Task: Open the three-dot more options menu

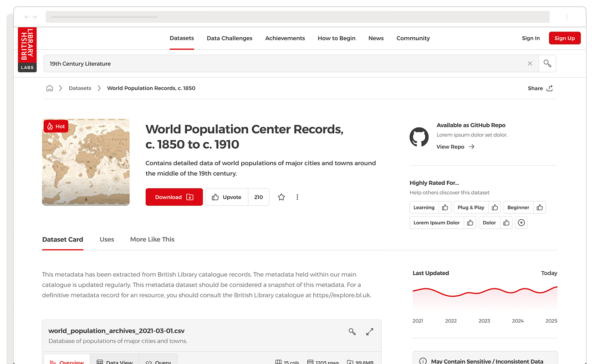Action: coord(297,197)
